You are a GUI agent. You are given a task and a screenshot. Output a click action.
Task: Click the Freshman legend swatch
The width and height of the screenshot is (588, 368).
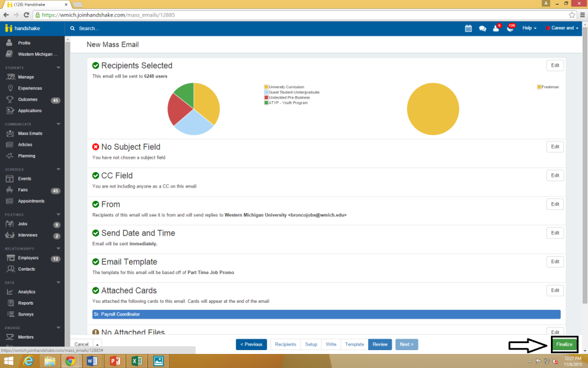pyautogui.click(x=539, y=87)
